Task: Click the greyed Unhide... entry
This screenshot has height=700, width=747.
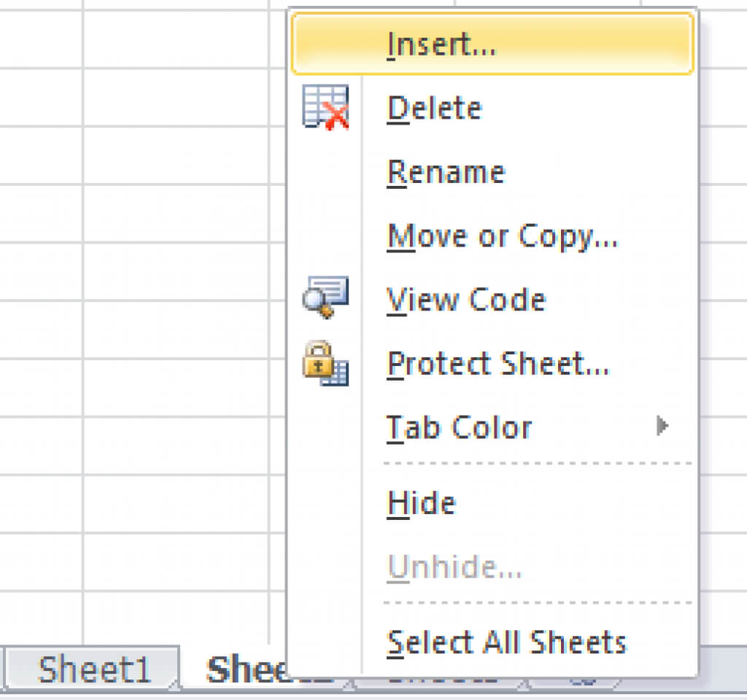Action: coord(454,567)
